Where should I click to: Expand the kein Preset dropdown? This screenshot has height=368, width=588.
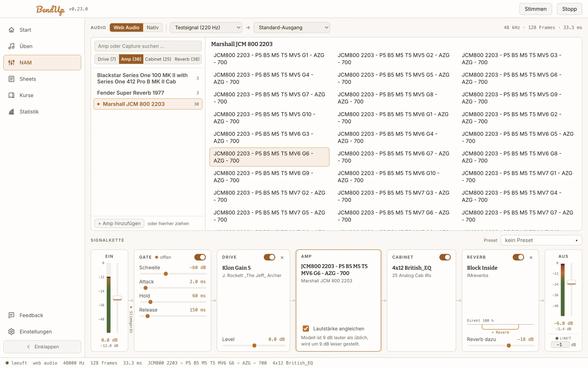coord(541,240)
